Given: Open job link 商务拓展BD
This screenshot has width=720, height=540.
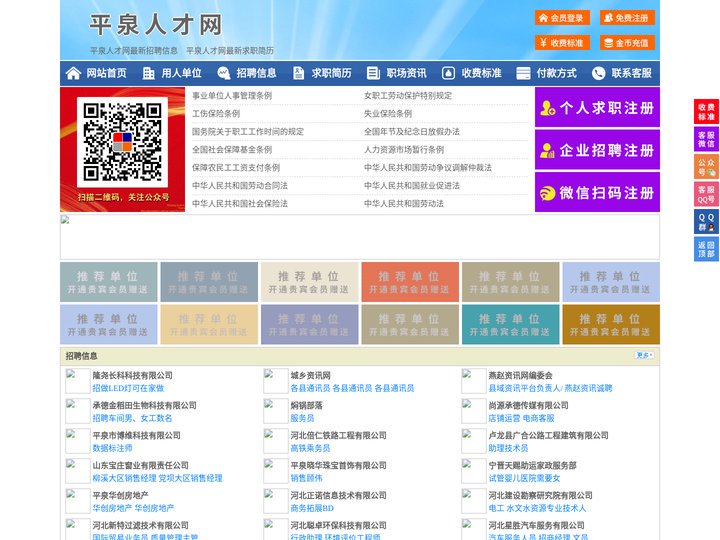Looking at the screenshot, I should (312, 508).
